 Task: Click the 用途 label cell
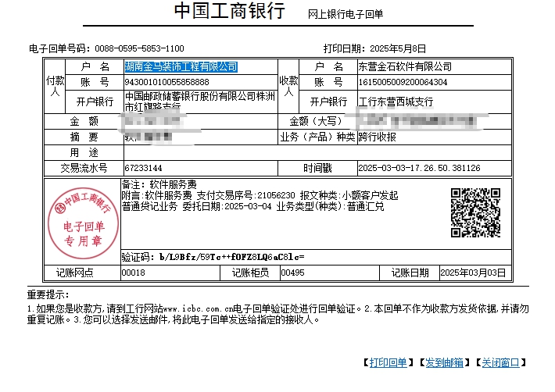pyautogui.click(x=84, y=152)
